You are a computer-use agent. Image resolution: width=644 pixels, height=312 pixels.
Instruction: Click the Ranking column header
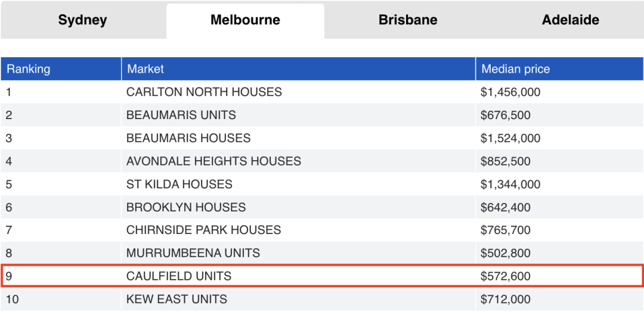pyautogui.click(x=29, y=69)
